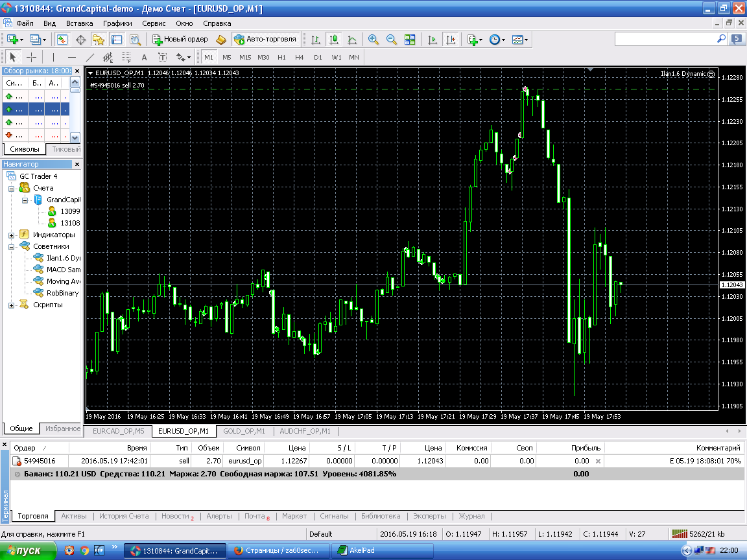This screenshot has width=747, height=560.
Task: Select the text label tool
Action: click(163, 57)
